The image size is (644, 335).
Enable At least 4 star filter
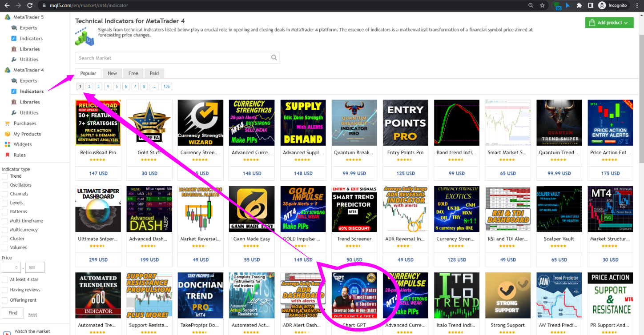click(x=5, y=279)
